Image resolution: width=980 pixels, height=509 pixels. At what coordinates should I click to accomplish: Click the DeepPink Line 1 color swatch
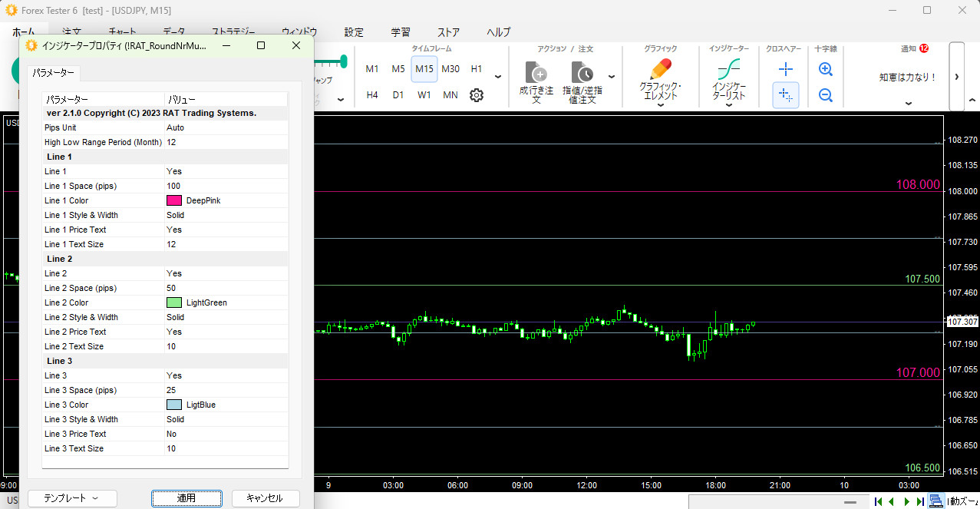coord(174,200)
